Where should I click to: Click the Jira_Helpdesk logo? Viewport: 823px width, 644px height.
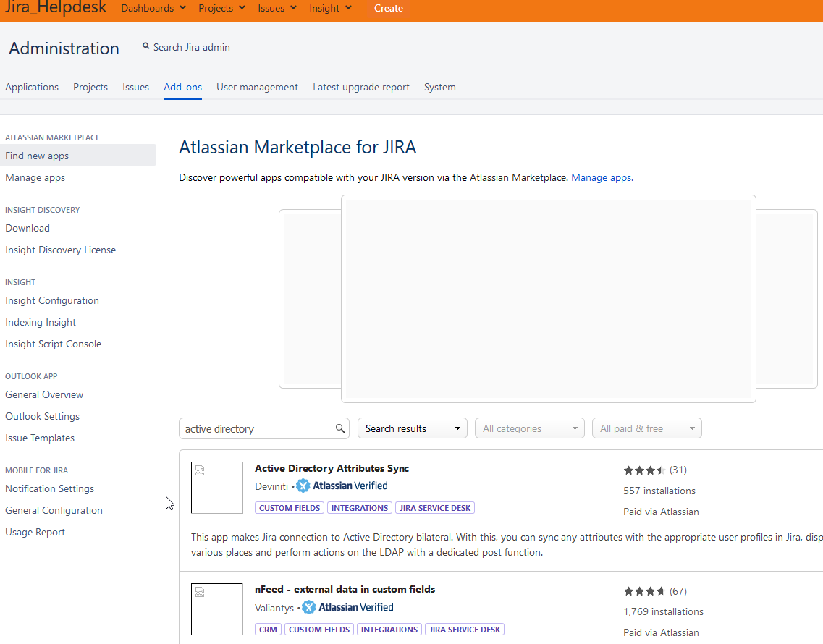point(56,7)
